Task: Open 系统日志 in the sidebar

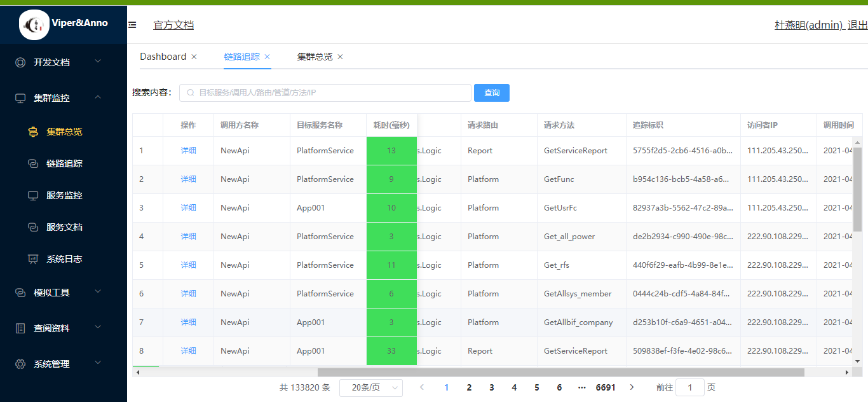Action: coord(64,259)
